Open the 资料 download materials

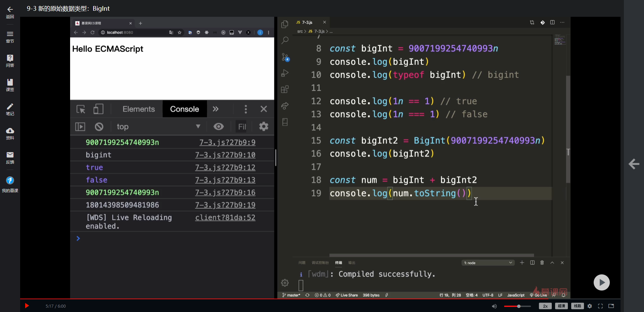[x=10, y=133]
